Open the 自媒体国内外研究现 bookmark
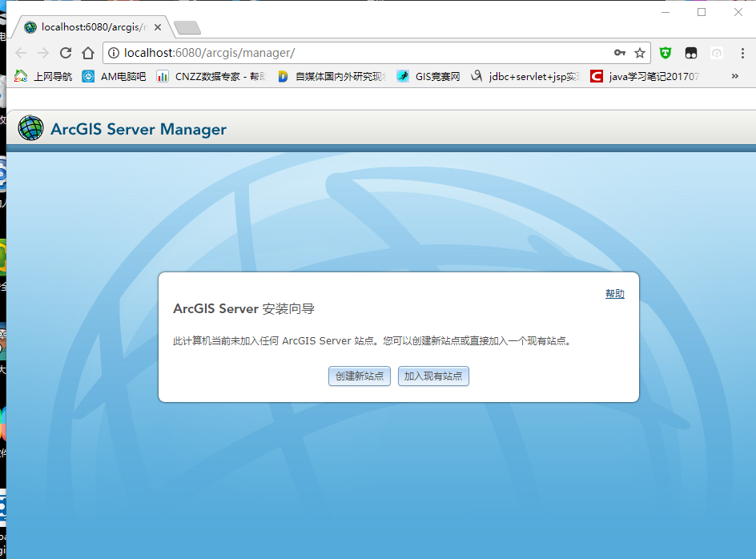Viewport: 756px width, 559px height. [332, 76]
